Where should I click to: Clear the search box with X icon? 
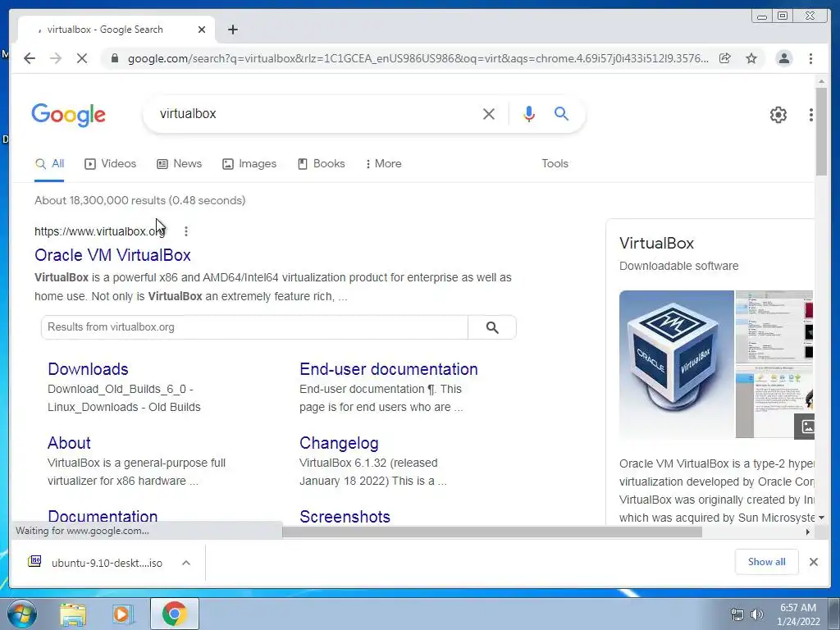tap(489, 113)
